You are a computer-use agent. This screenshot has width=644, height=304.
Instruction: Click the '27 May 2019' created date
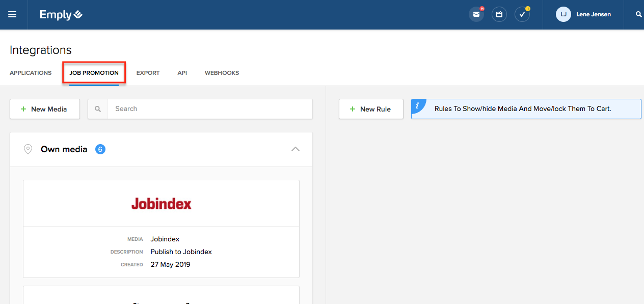pos(171,264)
